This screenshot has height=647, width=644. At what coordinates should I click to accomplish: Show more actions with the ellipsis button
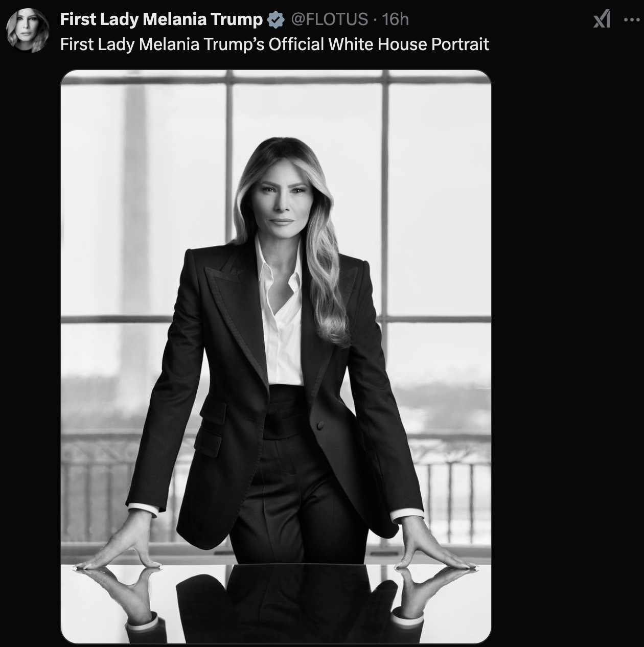(x=632, y=20)
